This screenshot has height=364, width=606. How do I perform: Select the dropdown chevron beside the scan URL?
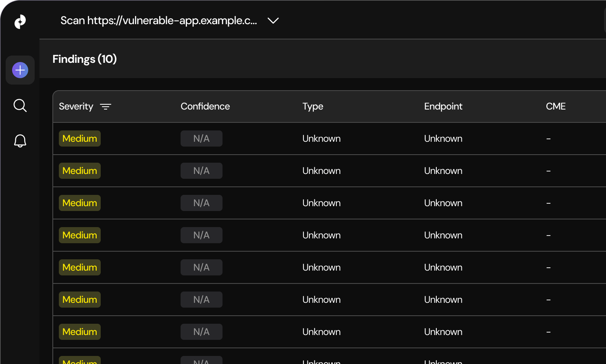[273, 21]
